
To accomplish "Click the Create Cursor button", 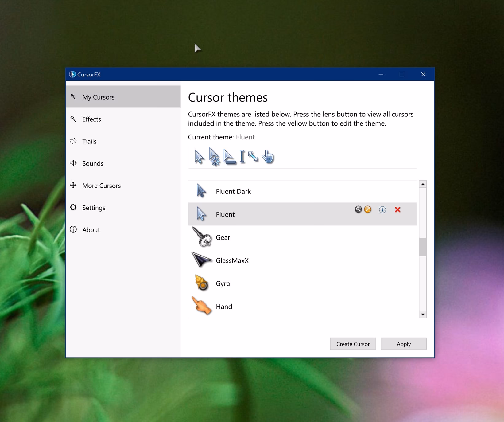I will 353,344.
